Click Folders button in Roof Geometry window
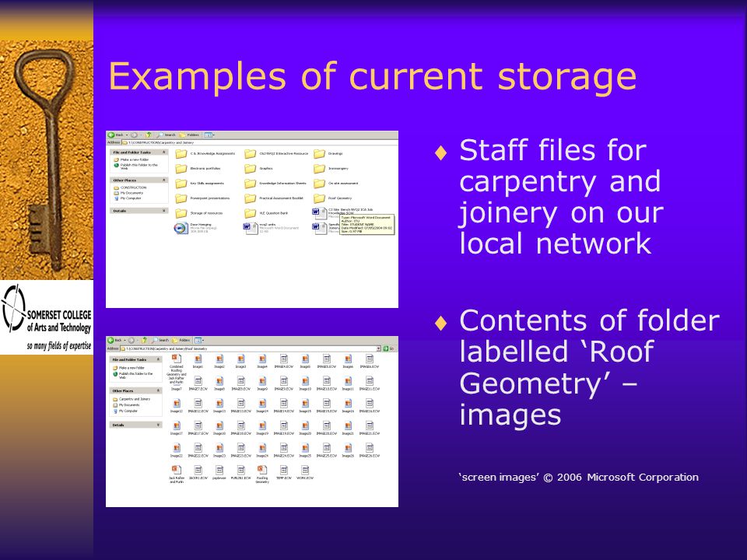747x560 pixels. [181, 341]
